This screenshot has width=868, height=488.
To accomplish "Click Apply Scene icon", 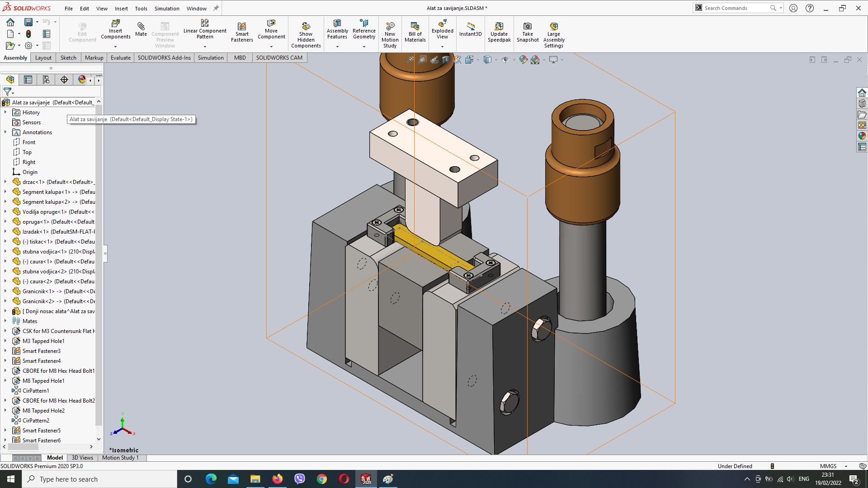I will (x=535, y=60).
